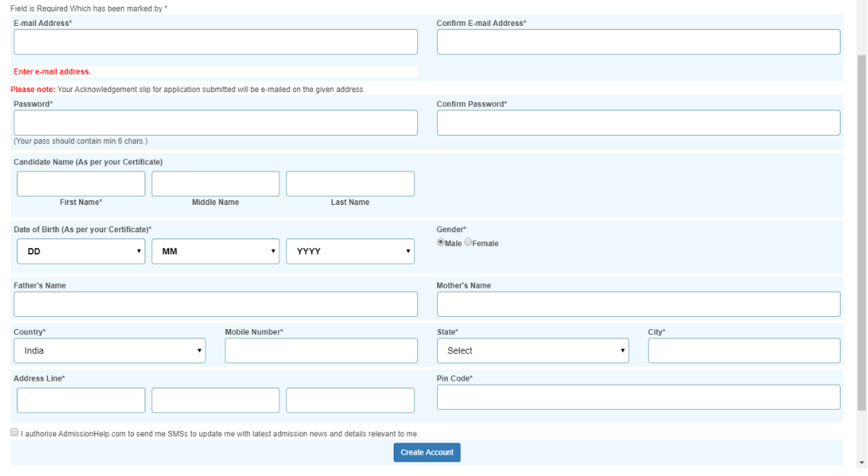This screenshot has height=476, width=868.
Task: Focus the Password input field
Action: coord(215,123)
